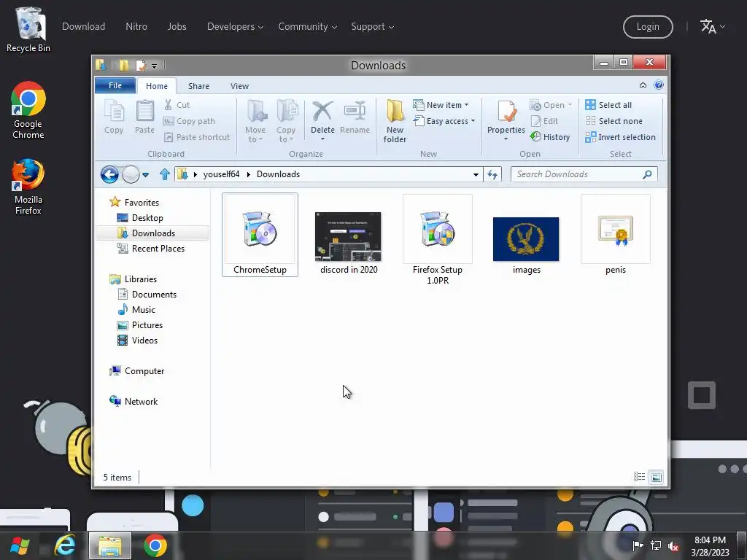This screenshot has width=747, height=560.
Task: Go back with the blue Back arrow
Action: (109, 174)
